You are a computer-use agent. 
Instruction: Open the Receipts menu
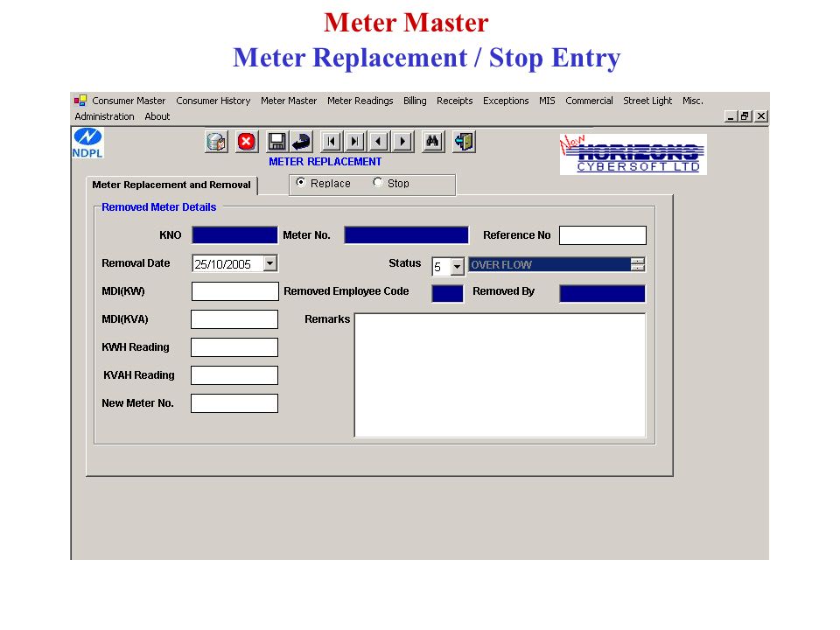(454, 101)
